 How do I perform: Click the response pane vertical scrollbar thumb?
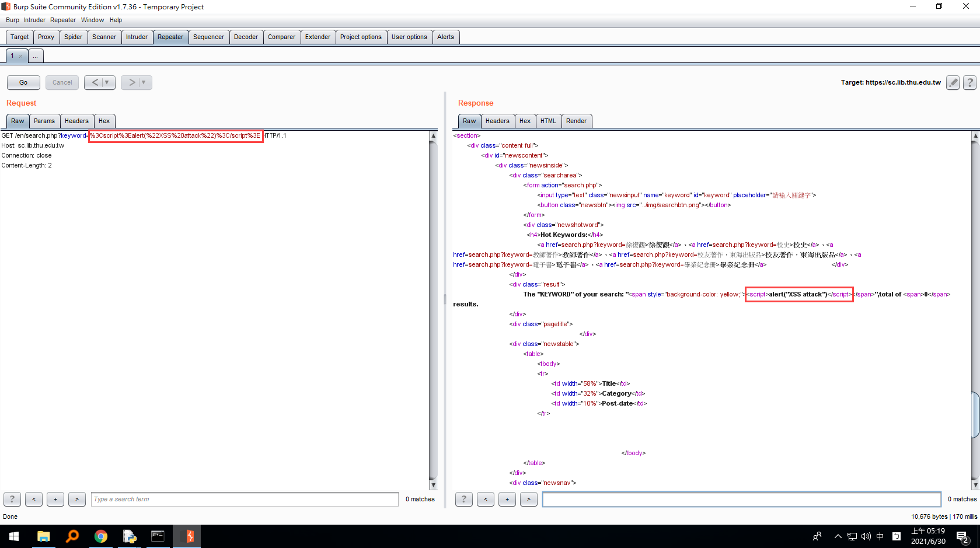pos(975,415)
